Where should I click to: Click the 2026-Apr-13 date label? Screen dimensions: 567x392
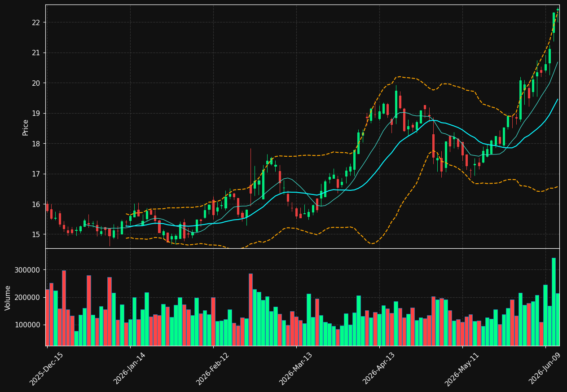[379, 369]
